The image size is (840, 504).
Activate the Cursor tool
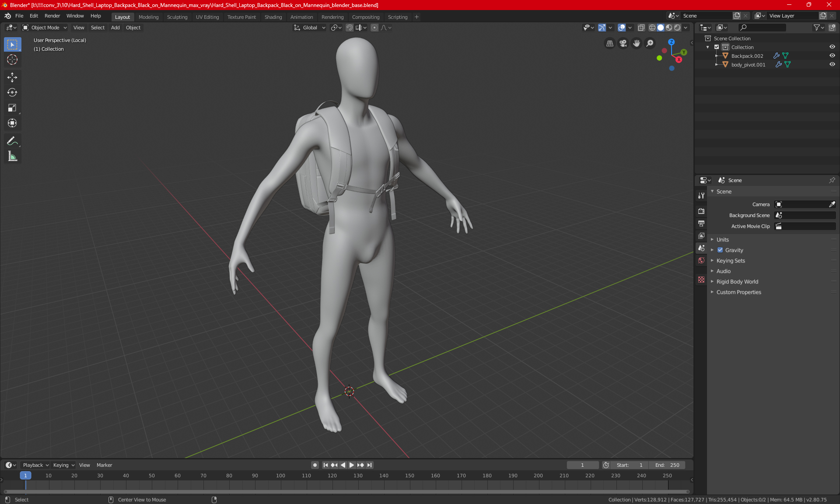click(12, 60)
